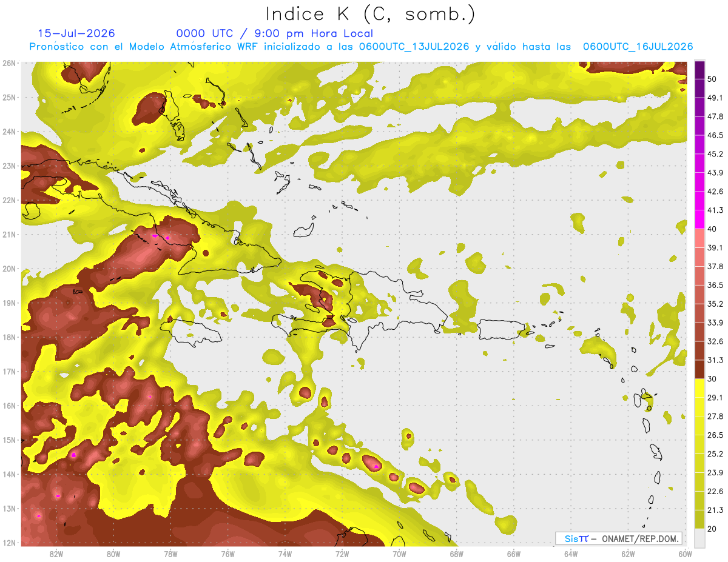Click the colorbar value "29.1"
This screenshot has width=728, height=562.
[715, 397]
